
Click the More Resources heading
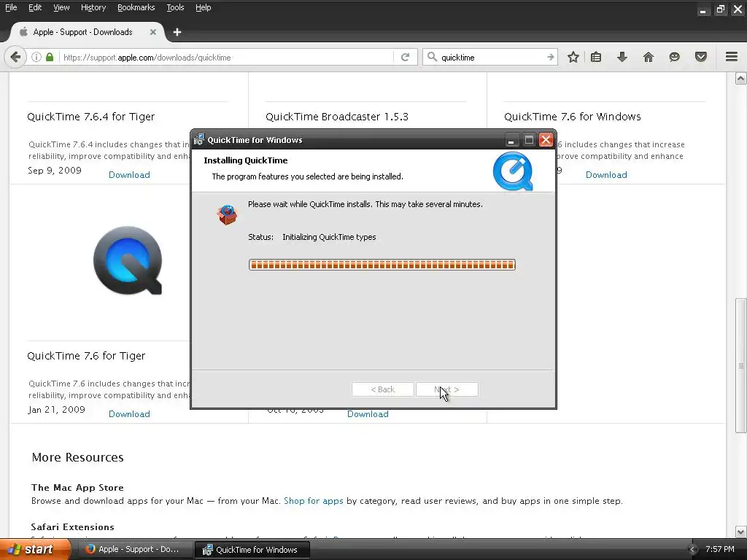(77, 457)
